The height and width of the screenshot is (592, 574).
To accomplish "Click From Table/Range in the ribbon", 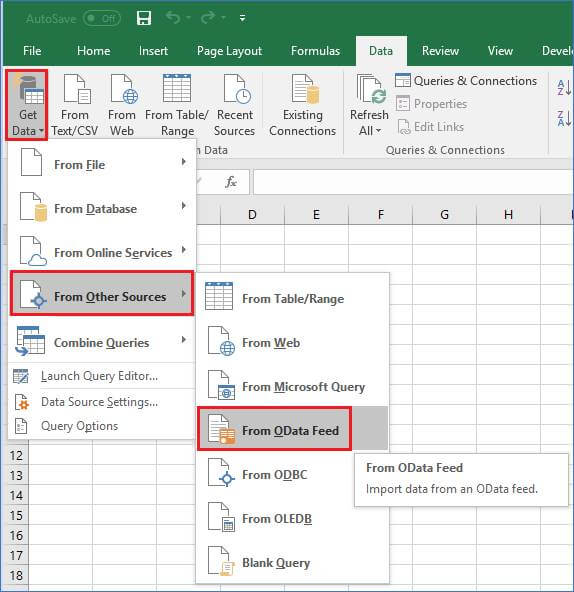I will [x=177, y=105].
